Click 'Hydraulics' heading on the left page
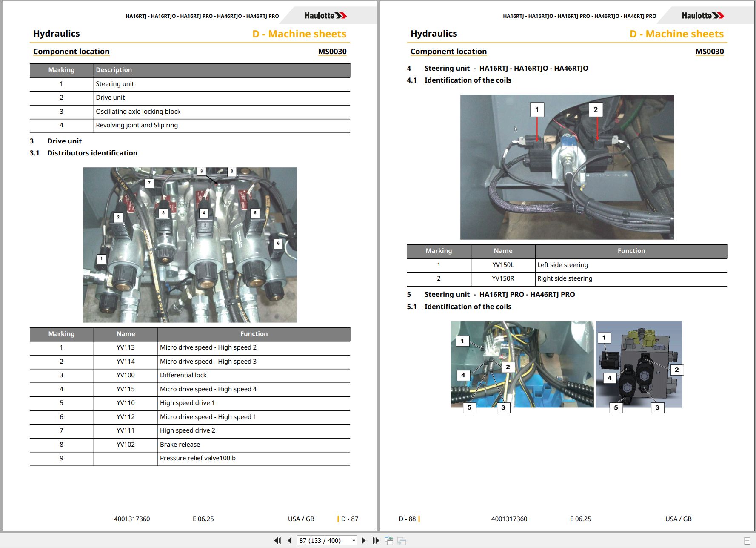The height and width of the screenshot is (548, 756). (x=57, y=34)
